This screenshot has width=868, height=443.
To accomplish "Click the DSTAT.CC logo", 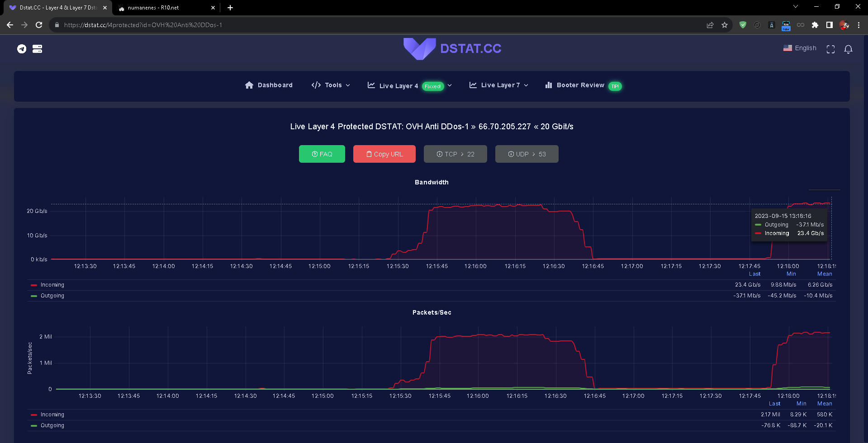I will pyautogui.click(x=452, y=48).
